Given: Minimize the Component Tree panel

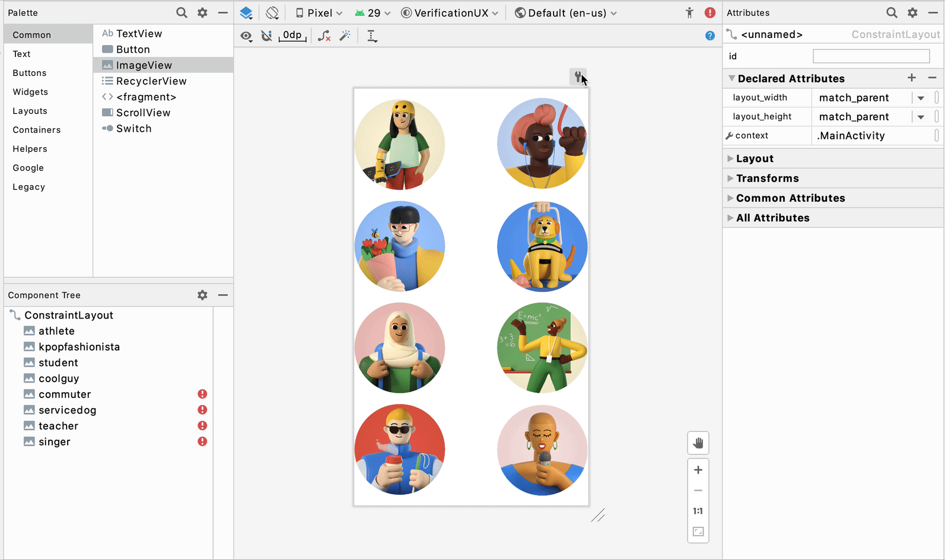Looking at the screenshot, I should 222,295.
